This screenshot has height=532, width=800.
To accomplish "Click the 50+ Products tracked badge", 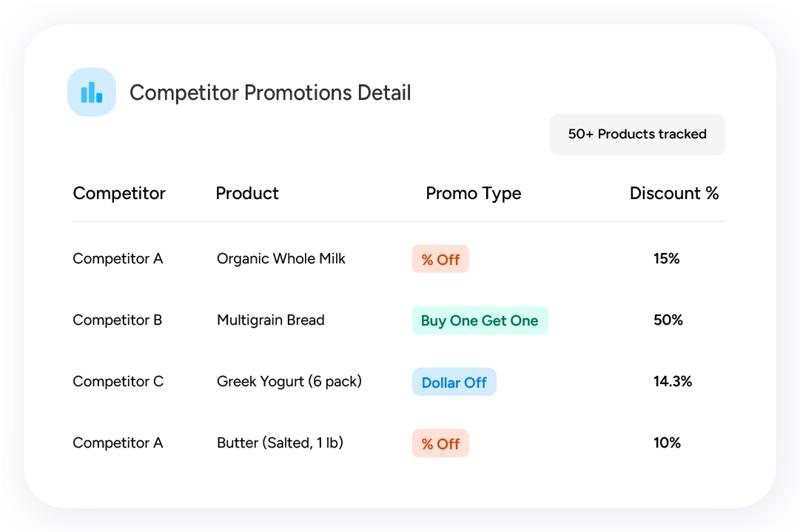I will 637,134.
